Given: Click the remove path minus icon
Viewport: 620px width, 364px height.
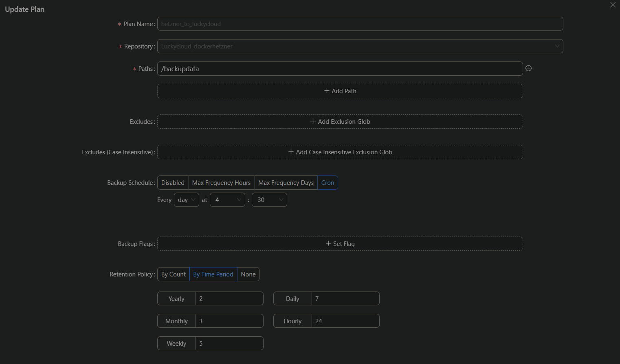Looking at the screenshot, I should [528, 68].
